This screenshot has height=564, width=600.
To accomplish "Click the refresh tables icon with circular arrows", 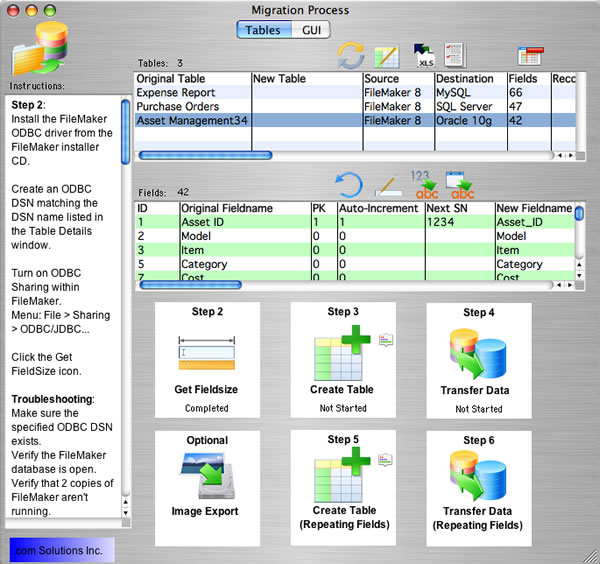I will coord(351,55).
